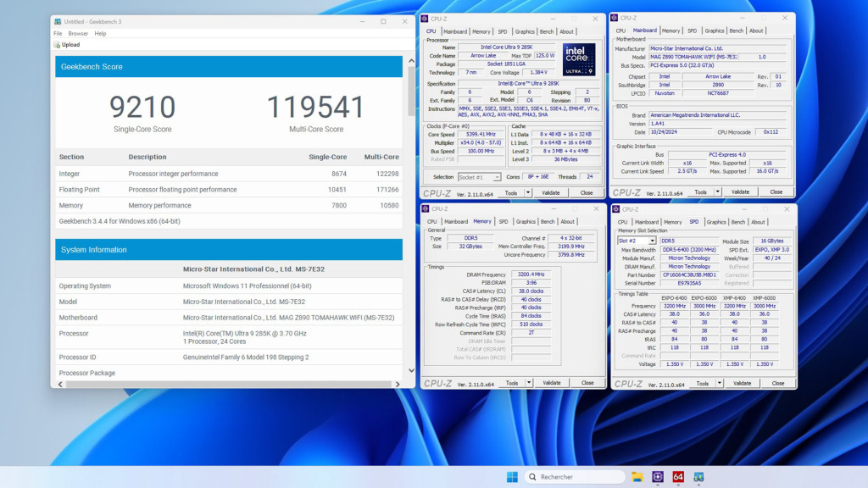Click the Geekbench Score header
This screenshot has height=488, width=868.
click(x=229, y=66)
